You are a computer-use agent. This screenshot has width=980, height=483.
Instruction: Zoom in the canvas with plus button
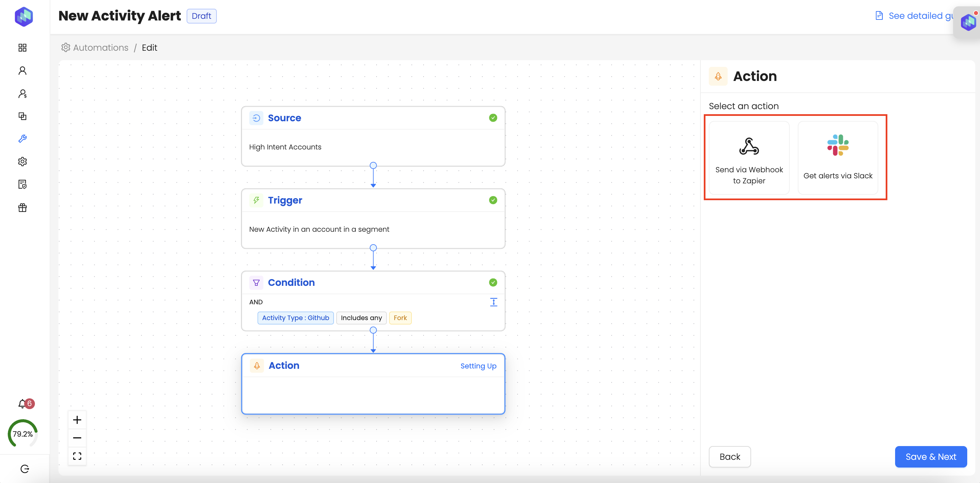coord(77,420)
